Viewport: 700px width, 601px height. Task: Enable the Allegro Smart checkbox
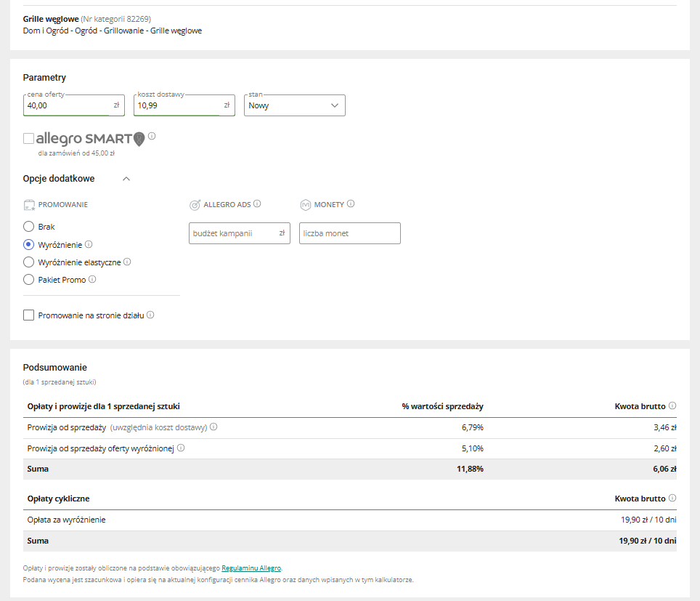coord(28,139)
